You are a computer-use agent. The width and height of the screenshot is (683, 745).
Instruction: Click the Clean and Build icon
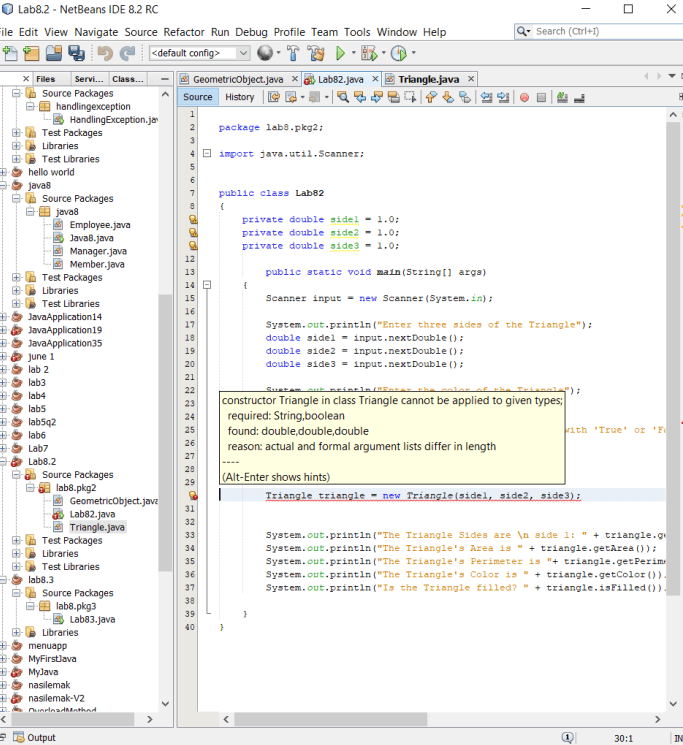click(x=317, y=53)
